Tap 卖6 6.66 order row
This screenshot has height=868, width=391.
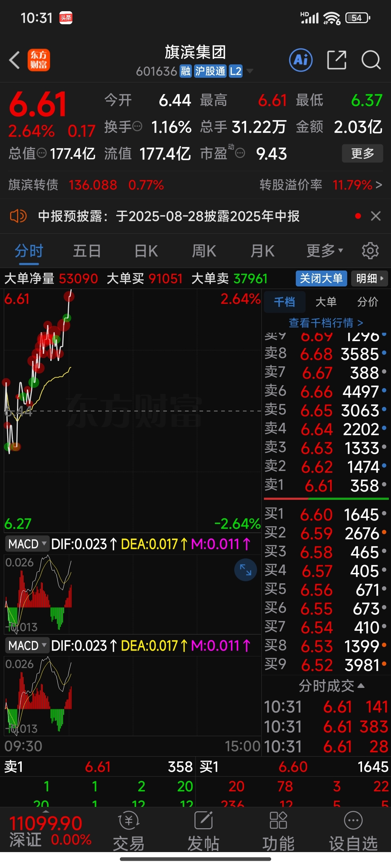point(325,391)
